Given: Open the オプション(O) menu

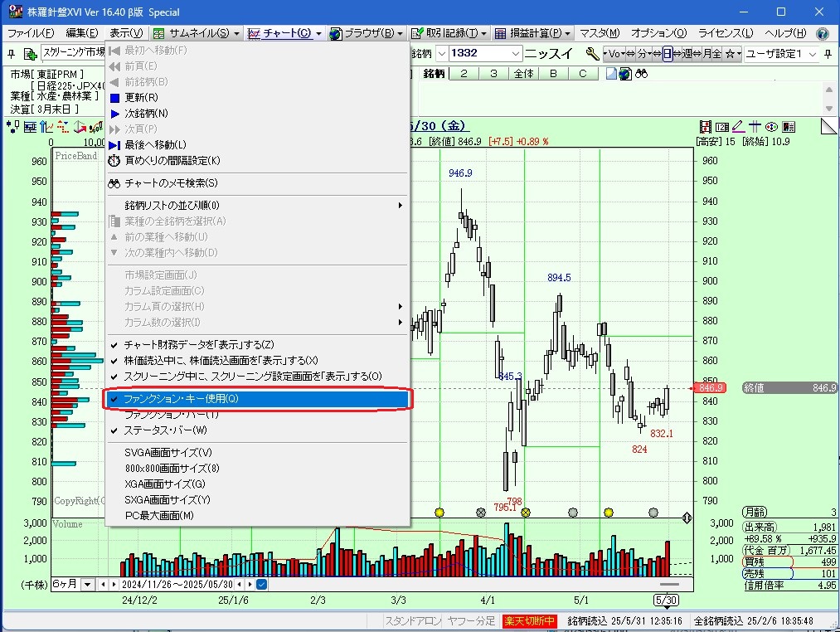Looking at the screenshot, I should coord(659,33).
